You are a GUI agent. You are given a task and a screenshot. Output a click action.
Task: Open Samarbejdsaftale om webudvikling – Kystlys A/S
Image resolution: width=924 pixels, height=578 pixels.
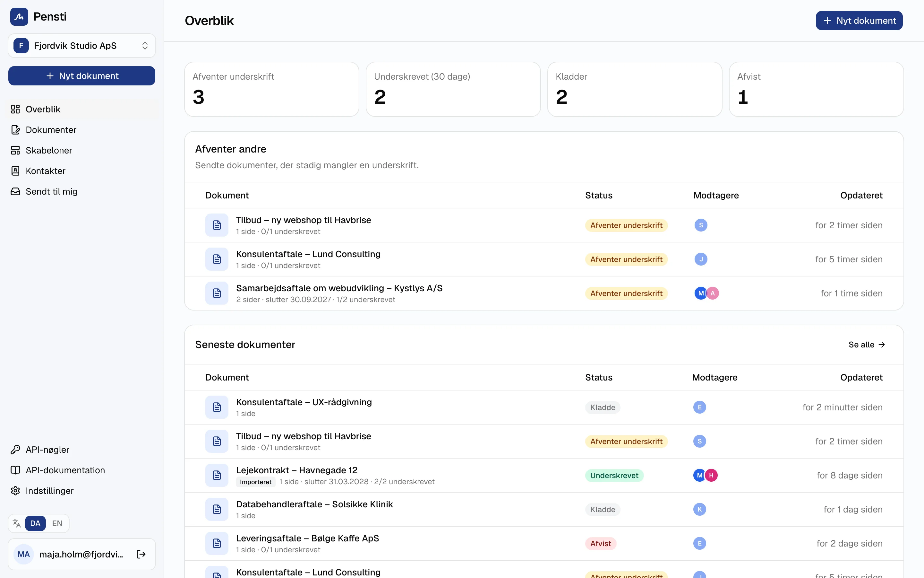(x=339, y=288)
